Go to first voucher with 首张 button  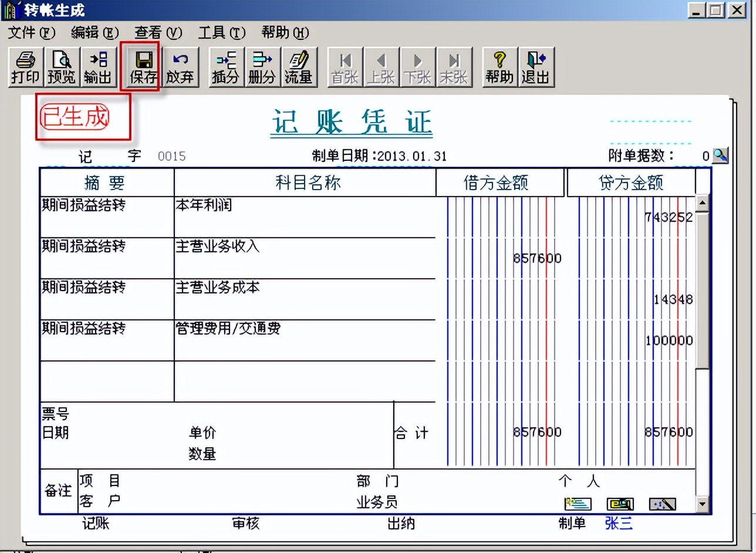tap(344, 66)
